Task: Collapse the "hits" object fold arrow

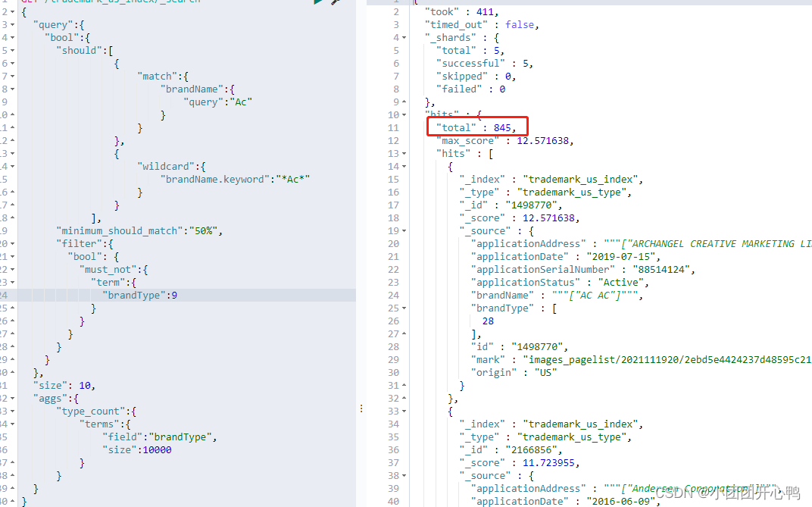Action: (402, 114)
